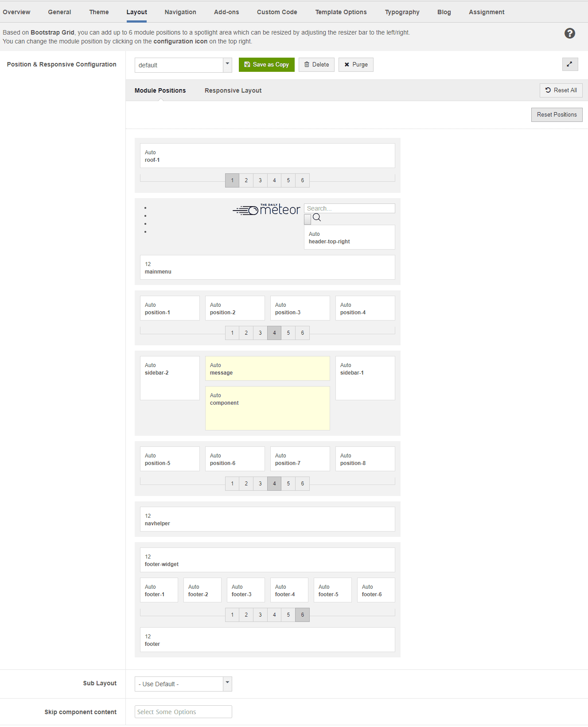Set roof-1 row to 6 positions

303,180
